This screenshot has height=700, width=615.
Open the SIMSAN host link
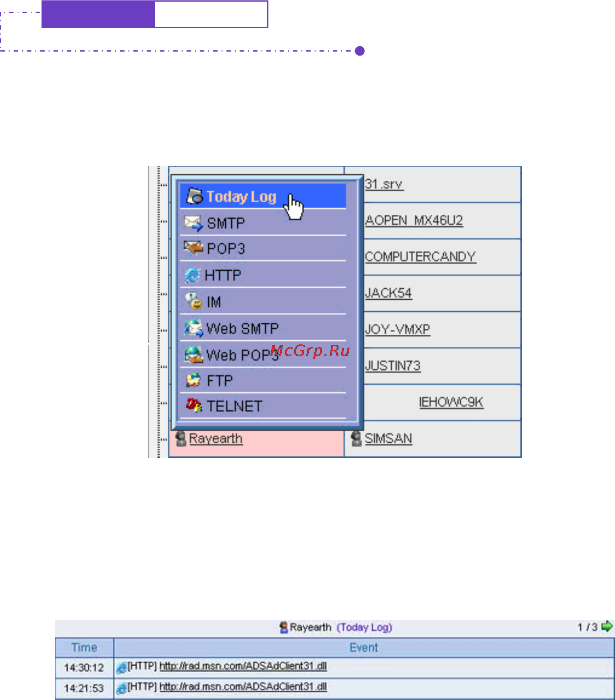(389, 439)
